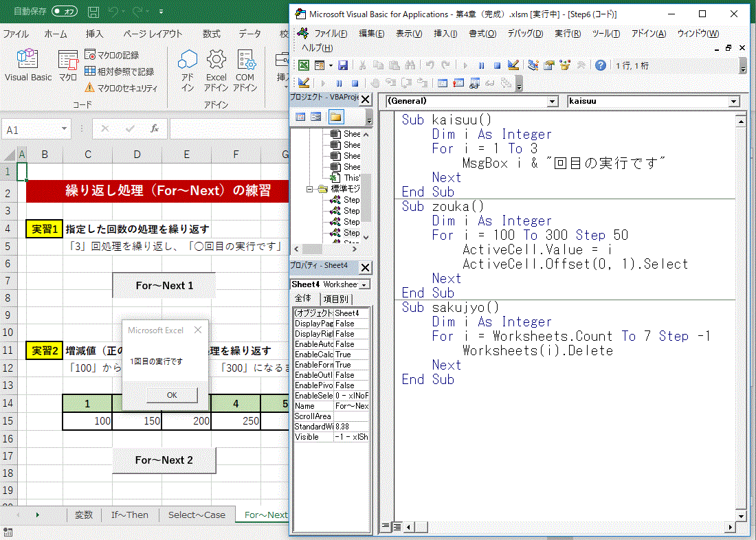Image resolution: width=756 pixels, height=540 pixels.
Task: Open the VBA 実行(R) menu
Action: [x=568, y=33]
